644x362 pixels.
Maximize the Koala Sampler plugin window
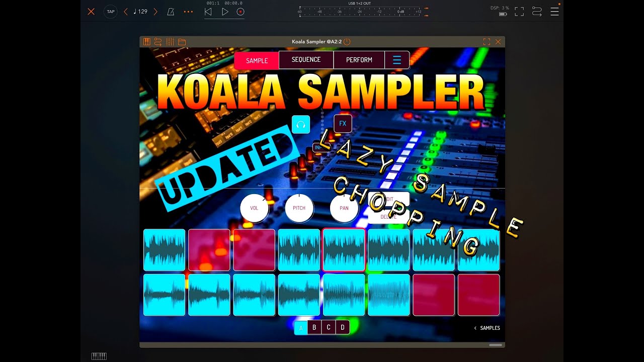[x=487, y=42]
